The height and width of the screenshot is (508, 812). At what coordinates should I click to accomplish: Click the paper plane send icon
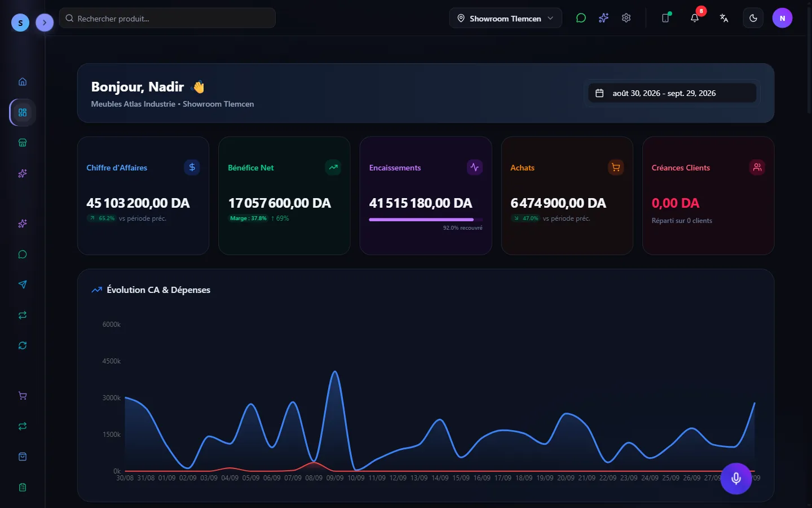coord(23,284)
